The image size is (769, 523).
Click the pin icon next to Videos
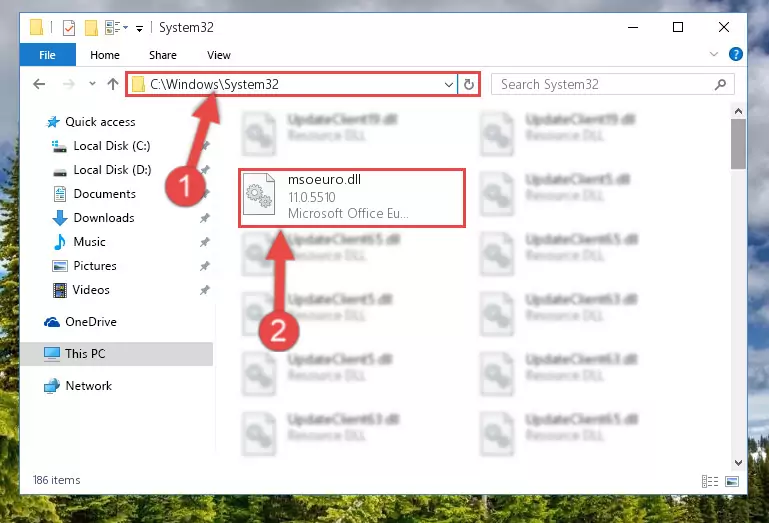pyautogui.click(x=205, y=290)
